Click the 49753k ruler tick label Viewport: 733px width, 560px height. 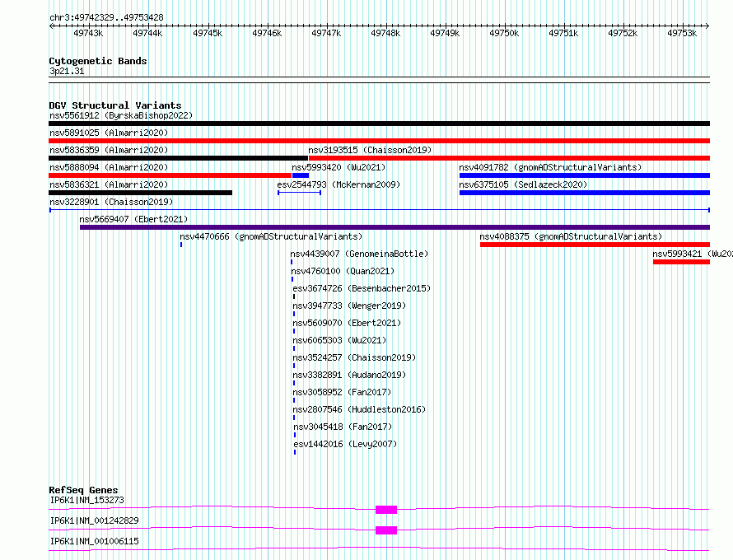[x=682, y=33]
